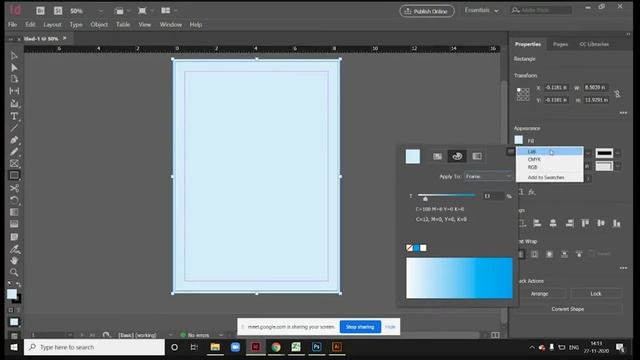Open zoom level 50% dropdown
The height and width of the screenshot is (360, 640).
coord(101,11)
